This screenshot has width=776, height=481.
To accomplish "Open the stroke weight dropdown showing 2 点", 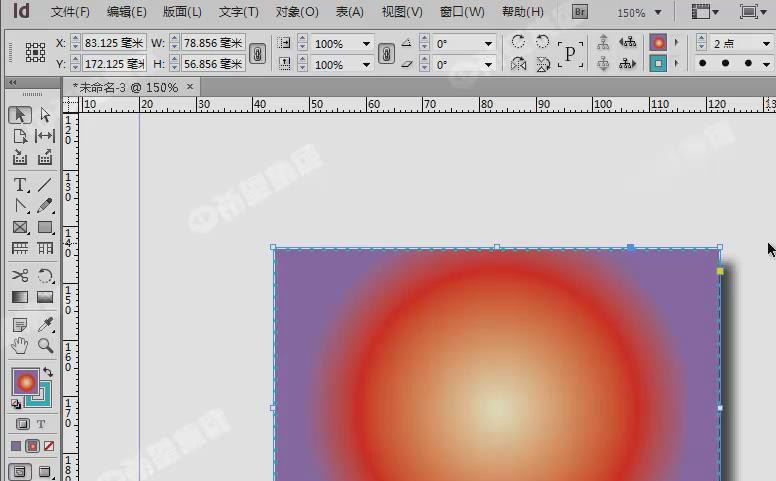I will (x=766, y=44).
